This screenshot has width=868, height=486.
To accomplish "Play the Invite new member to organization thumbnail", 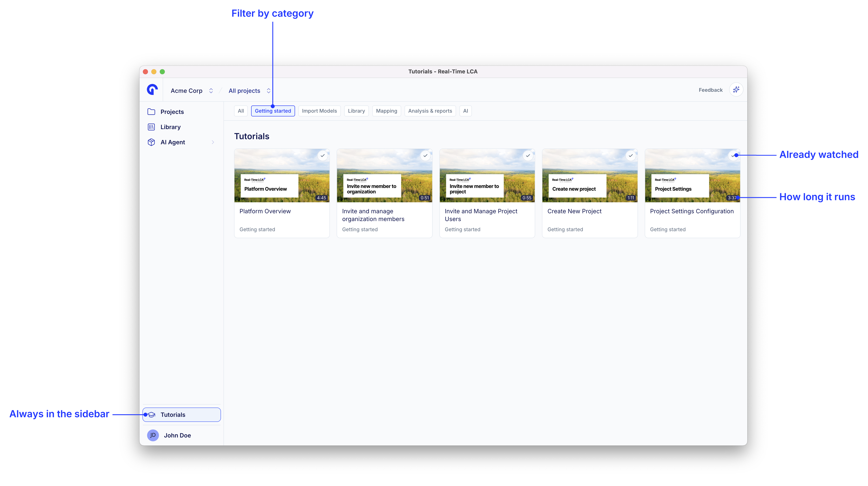I will pos(385,175).
